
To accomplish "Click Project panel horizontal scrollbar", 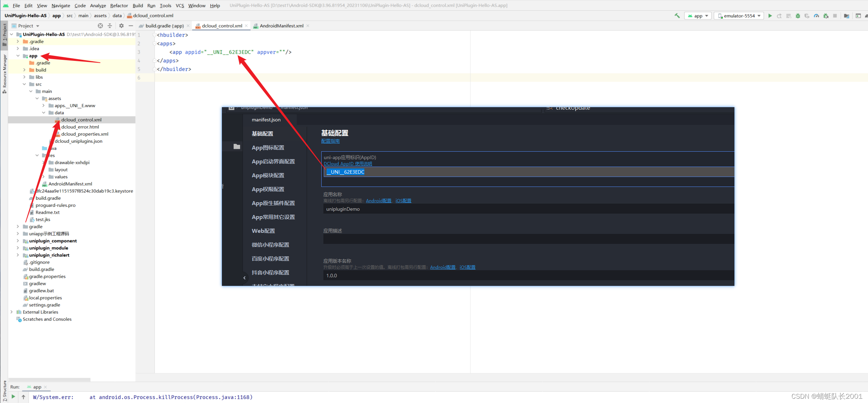I will [50, 380].
